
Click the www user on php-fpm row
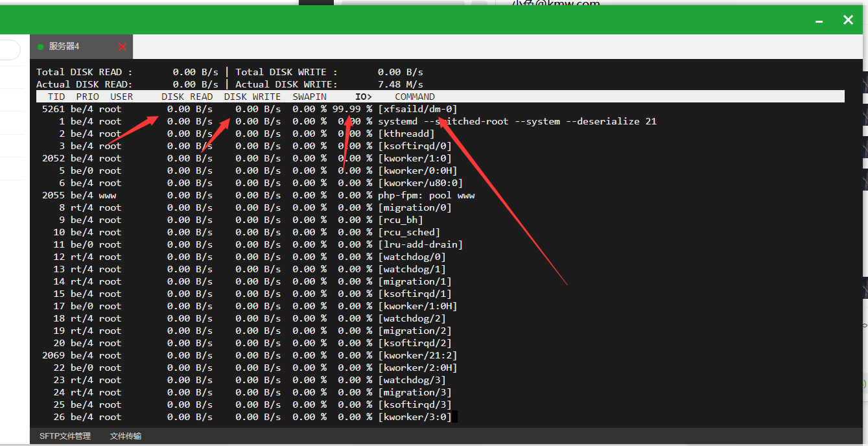108,195
